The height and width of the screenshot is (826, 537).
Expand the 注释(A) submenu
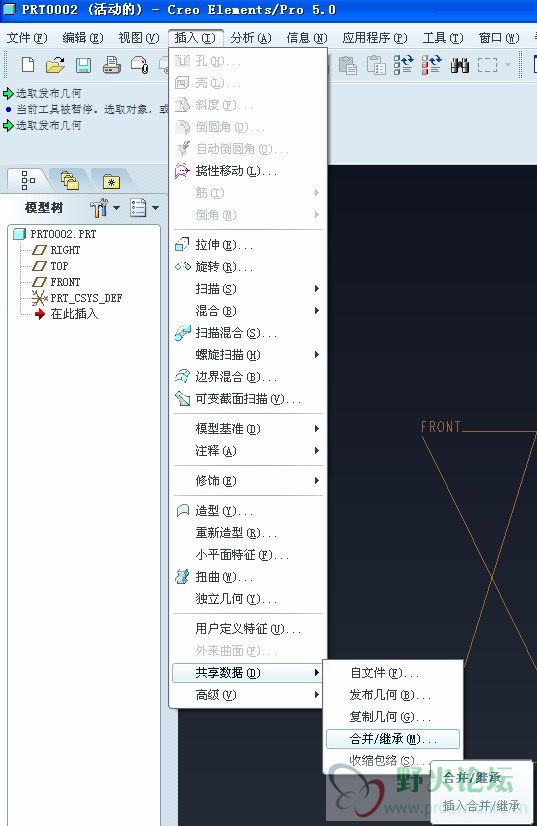(x=247, y=451)
